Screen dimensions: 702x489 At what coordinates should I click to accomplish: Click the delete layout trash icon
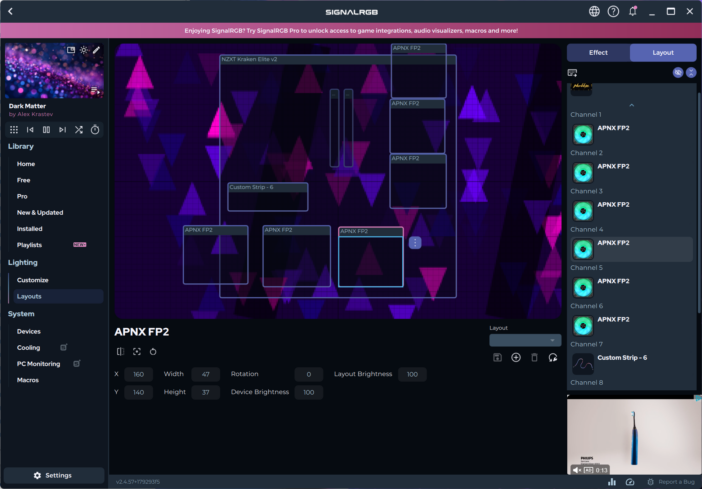coord(534,357)
